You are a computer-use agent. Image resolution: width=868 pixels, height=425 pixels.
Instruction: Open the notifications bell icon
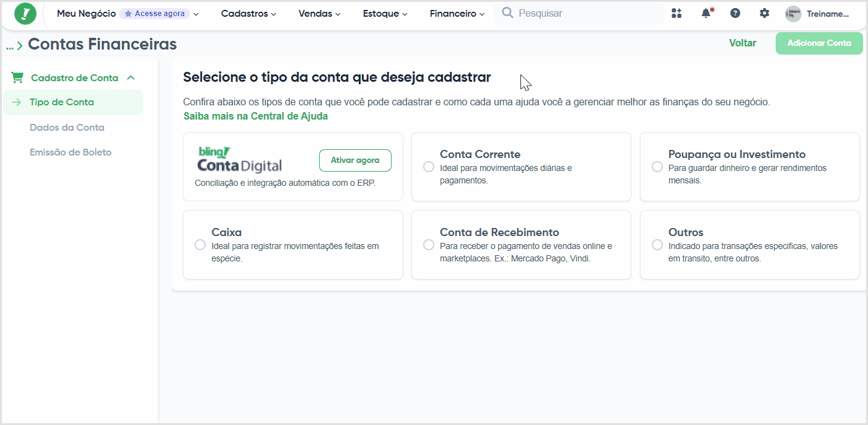706,13
